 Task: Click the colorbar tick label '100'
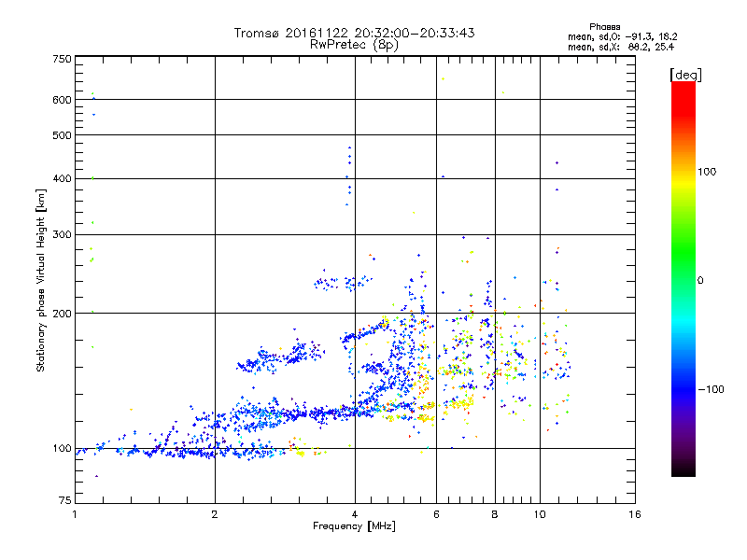pyautogui.click(x=707, y=172)
